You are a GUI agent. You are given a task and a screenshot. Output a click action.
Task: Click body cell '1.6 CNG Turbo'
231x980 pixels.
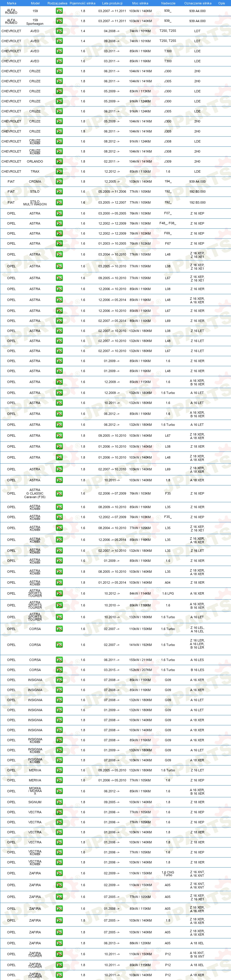tap(168, 873)
